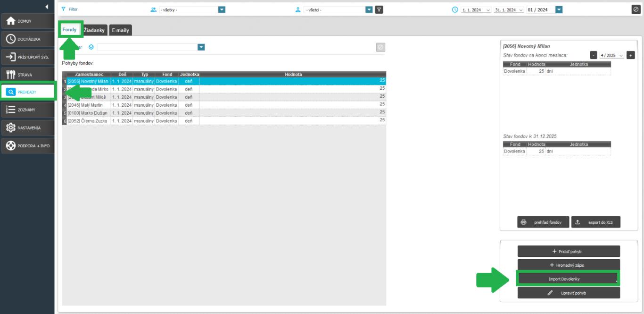This screenshot has width=644, height=314.
Task: Click the top-right clear filter icon
Action: (x=636, y=9)
